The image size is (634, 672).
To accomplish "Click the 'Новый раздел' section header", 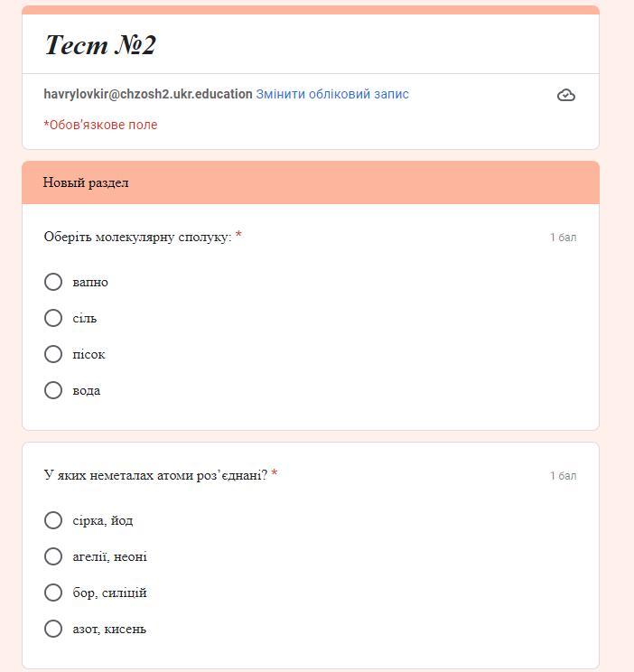I will pyautogui.click(x=86, y=182).
